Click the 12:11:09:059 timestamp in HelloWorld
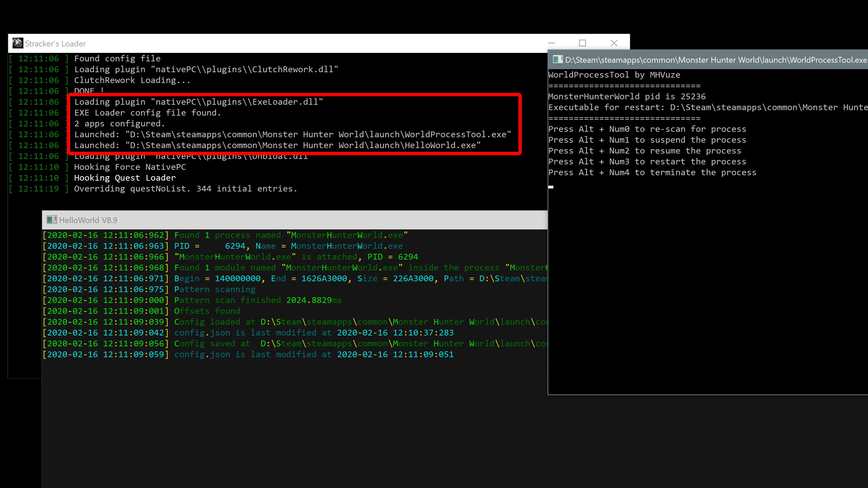This screenshot has width=868, height=488. tap(105, 354)
